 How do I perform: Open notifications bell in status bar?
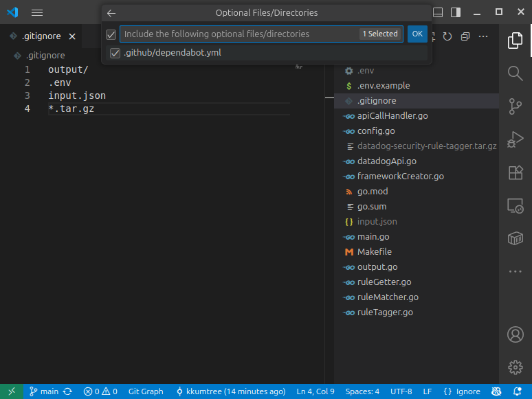(x=518, y=391)
